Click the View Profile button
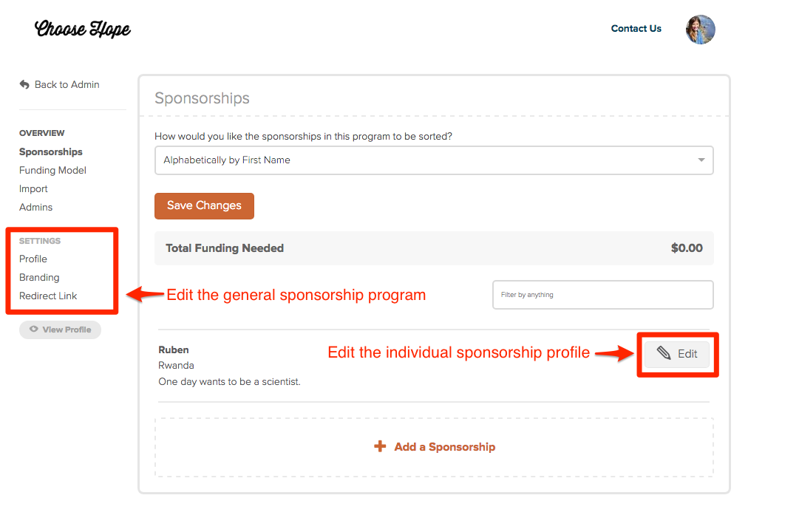799x532 pixels. (60, 330)
